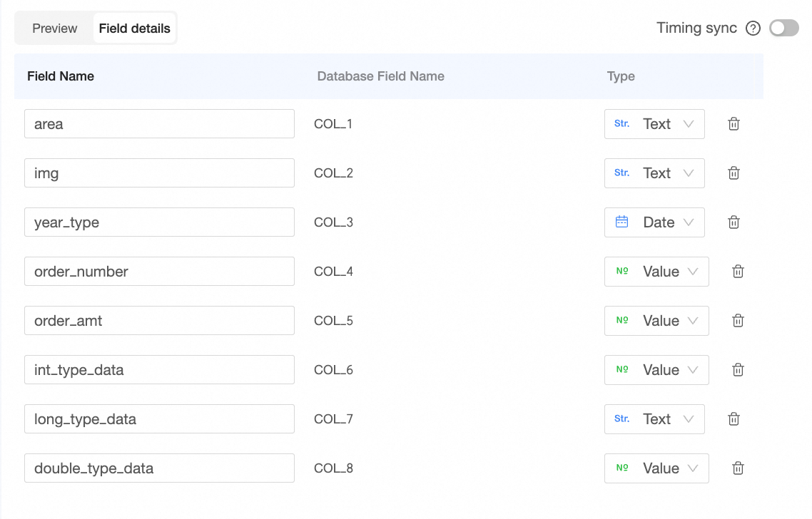Delete the order_number field row
Screen dimensions: 812x519
pos(738,271)
